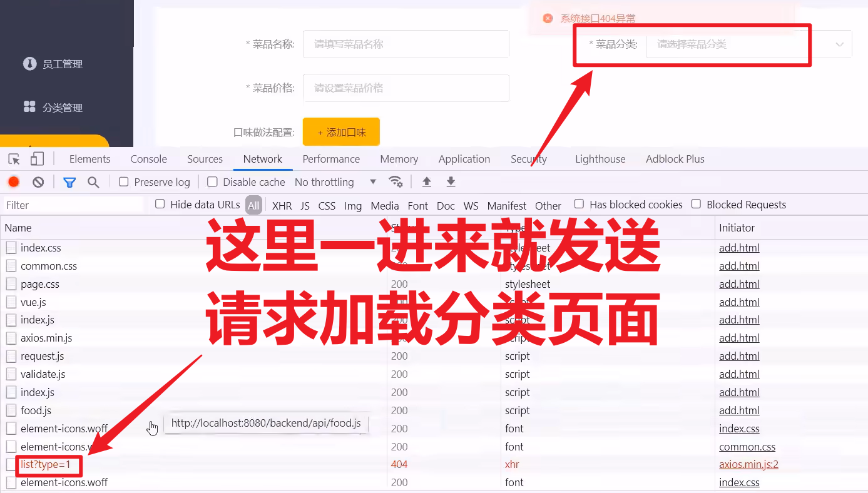This screenshot has height=493, width=868.
Task: Open the Application tab
Action: pyautogui.click(x=464, y=159)
